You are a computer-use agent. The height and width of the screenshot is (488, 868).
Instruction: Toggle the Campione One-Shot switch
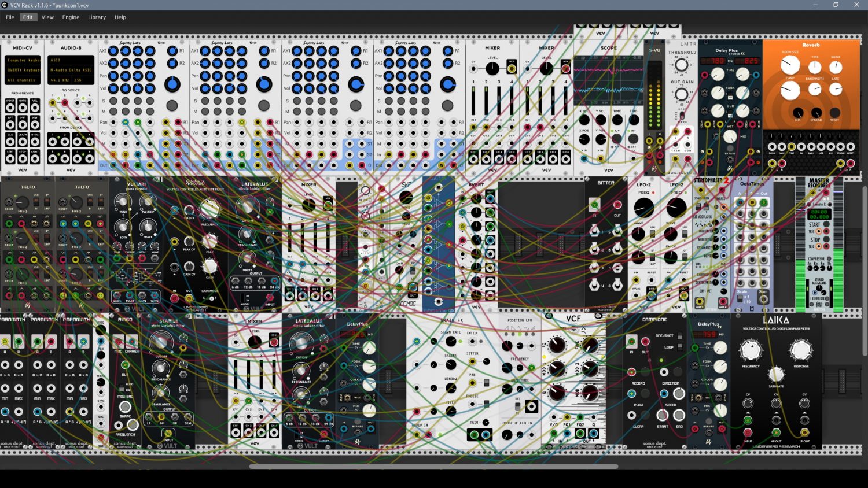[x=681, y=335]
